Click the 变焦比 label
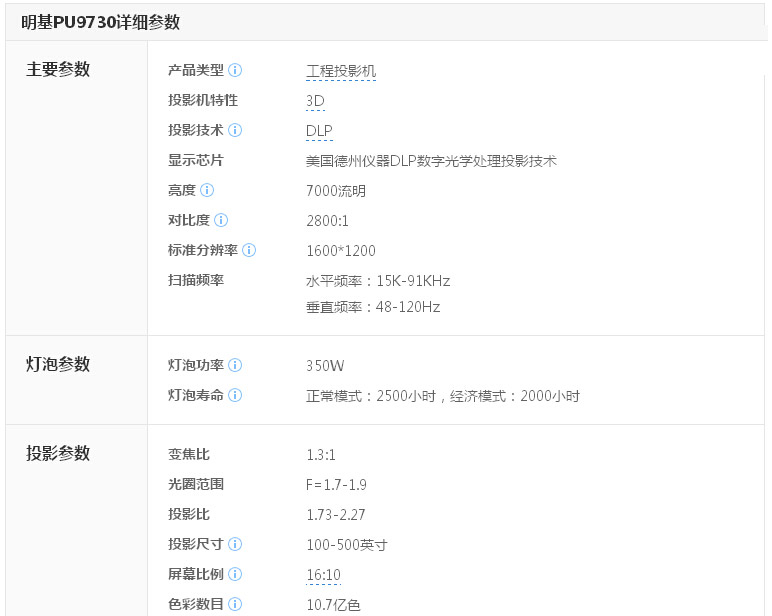The height and width of the screenshot is (616, 772). tap(189, 454)
